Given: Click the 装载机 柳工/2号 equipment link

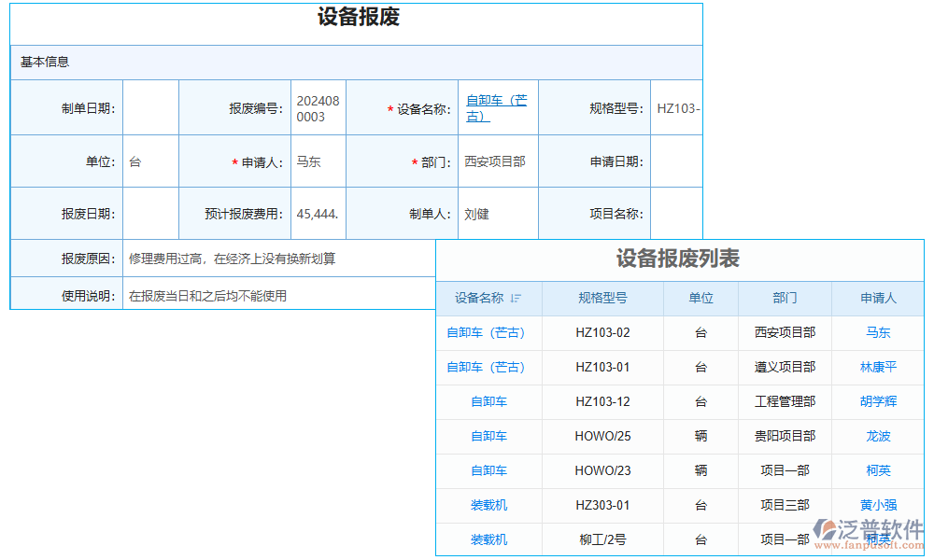Looking at the screenshot, I should click(x=488, y=539).
